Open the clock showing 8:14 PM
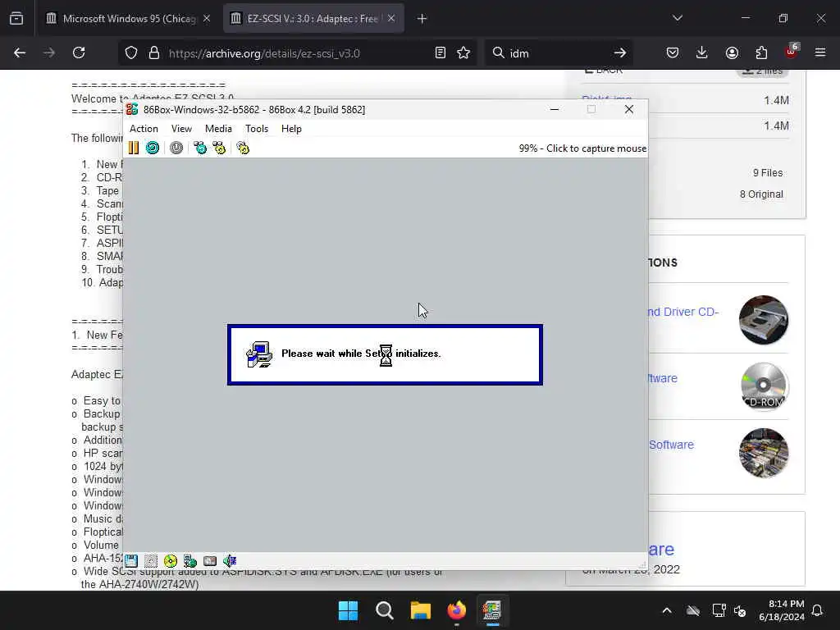 coord(782,610)
